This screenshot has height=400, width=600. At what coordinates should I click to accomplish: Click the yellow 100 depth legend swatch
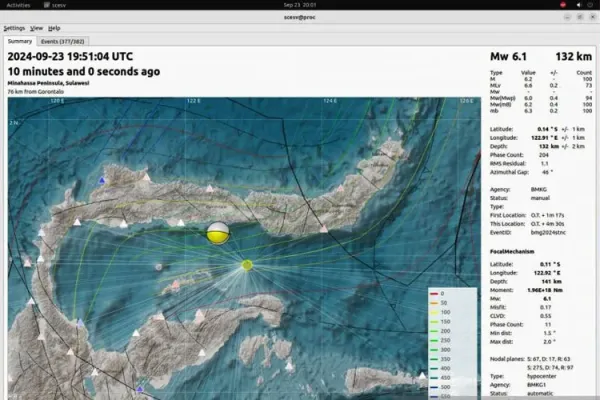click(434, 313)
